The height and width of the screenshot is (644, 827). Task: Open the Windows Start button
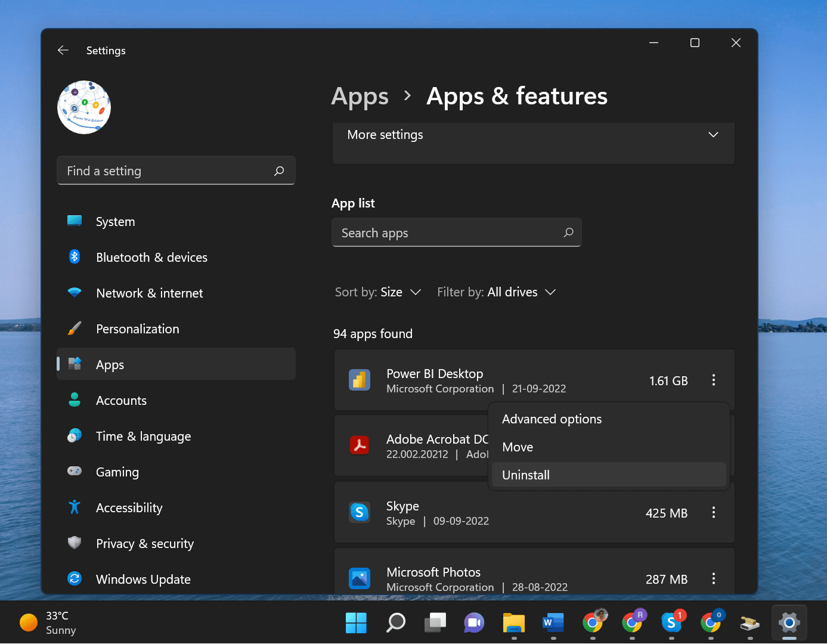tap(356, 623)
